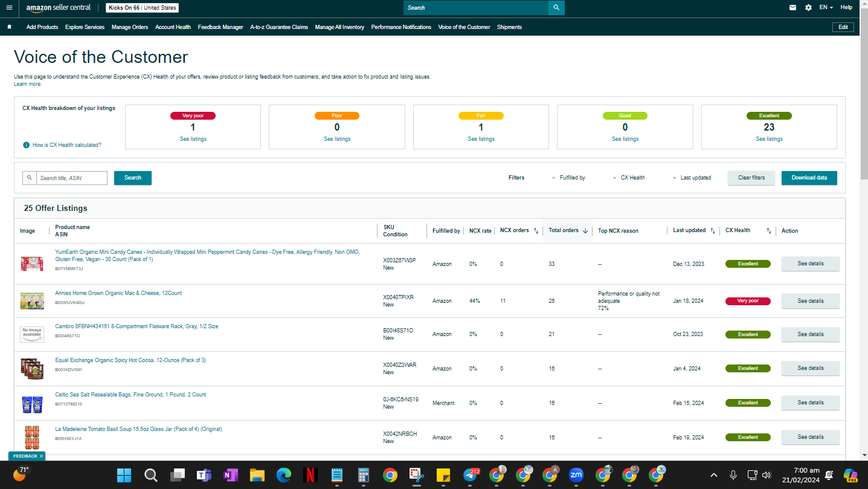
Task: Expand the Fulfilled by filter
Action: tap(568, 178)
